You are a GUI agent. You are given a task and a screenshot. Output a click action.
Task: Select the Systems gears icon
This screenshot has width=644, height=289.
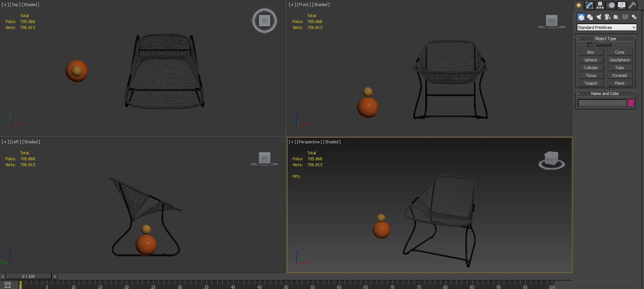[634, 17]
